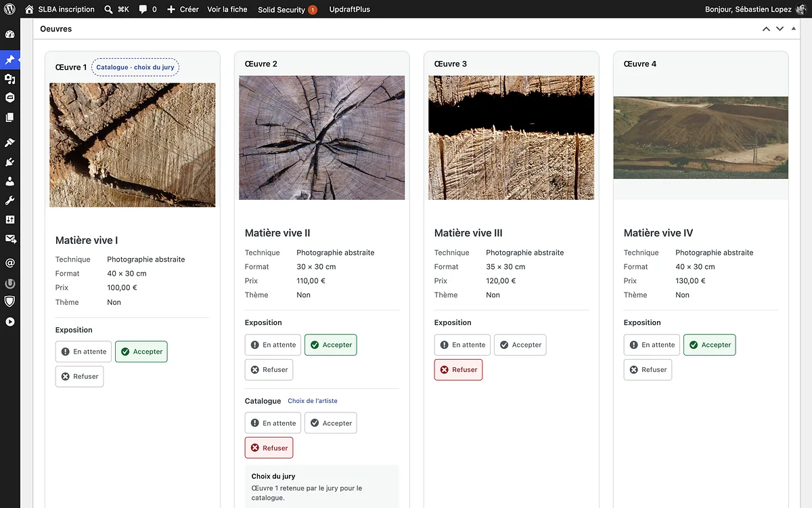
Task: Select Accepter for Œuvre 1 exposition
Action: (141, 352)
